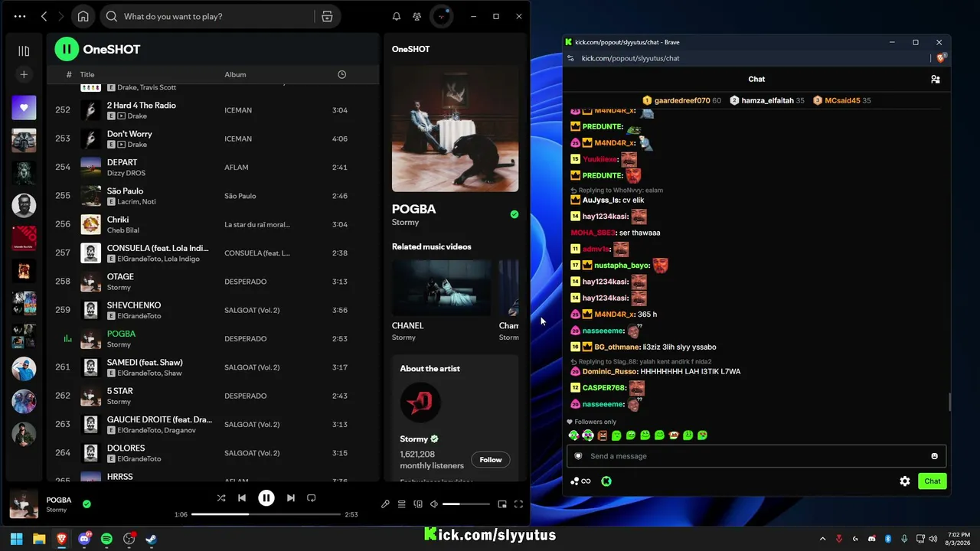The width and height of the screenshot is (980, 551).
Task: Toggle repeat in the Spotify player
Action: click(312, 498)
